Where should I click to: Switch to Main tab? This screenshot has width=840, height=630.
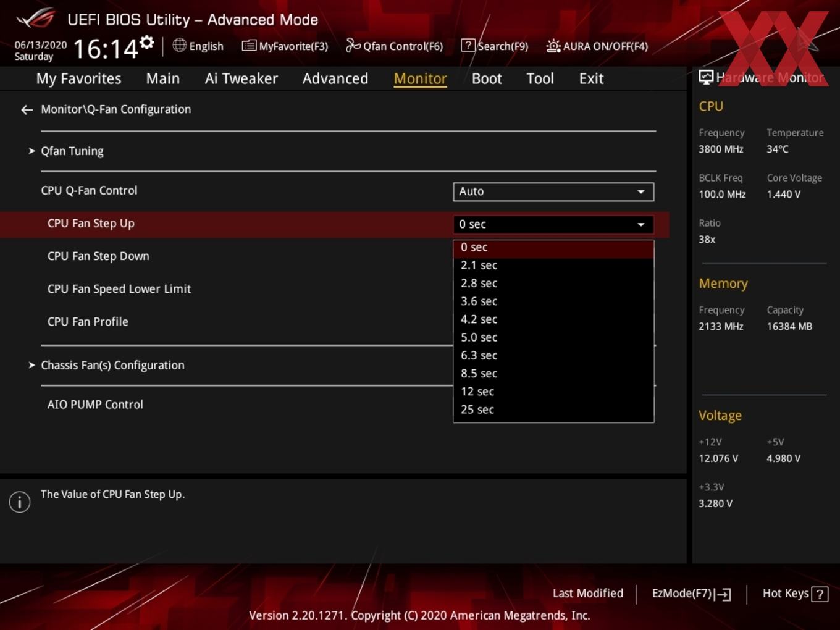[x=163, y=78]
